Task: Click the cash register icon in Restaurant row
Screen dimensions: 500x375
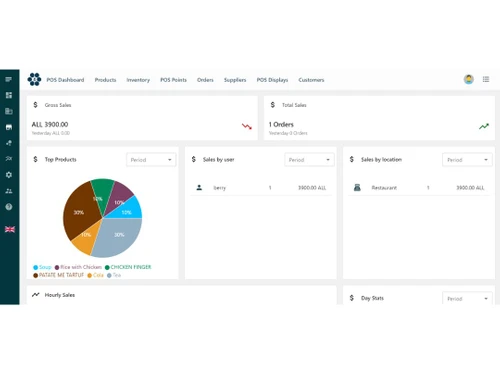Action: pyautogui.click(x=357, y=188)
